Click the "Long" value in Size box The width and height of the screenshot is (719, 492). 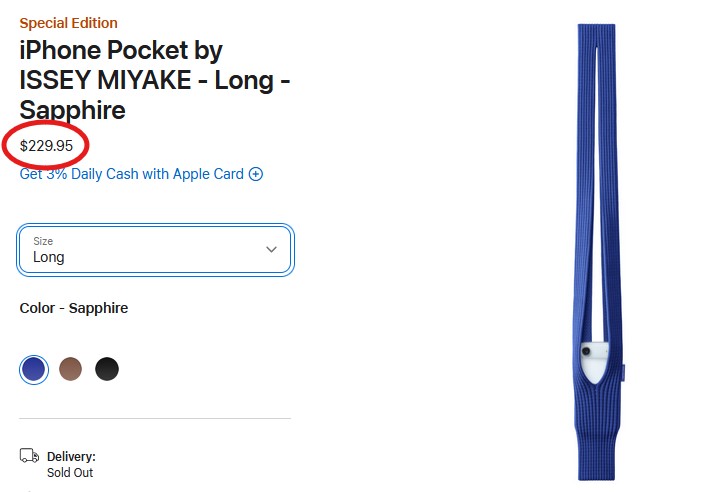pos(48,257)
